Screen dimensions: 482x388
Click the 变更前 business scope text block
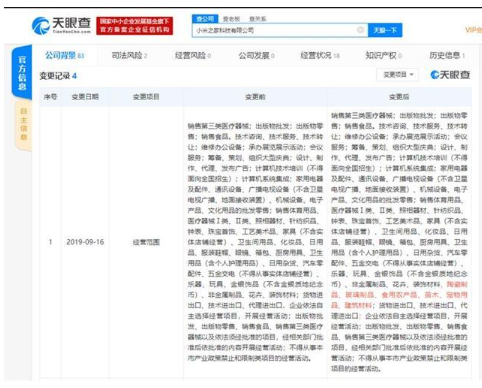[255, 242]
